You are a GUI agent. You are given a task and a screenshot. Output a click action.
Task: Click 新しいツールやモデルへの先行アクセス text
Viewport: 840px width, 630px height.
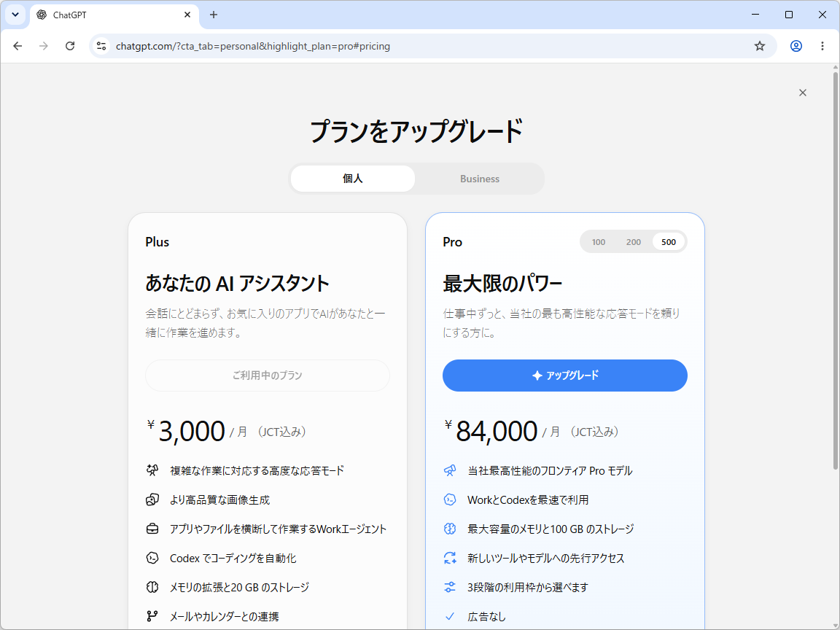(x=546, y=559)
